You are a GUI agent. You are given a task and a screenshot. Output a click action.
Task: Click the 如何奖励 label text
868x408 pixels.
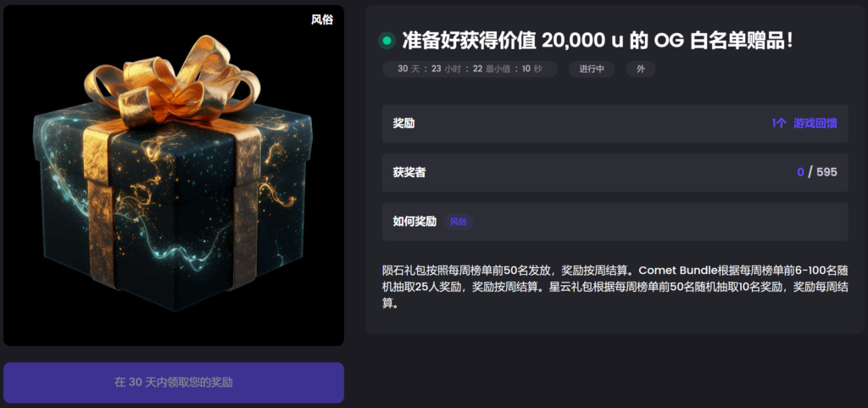tap(415, 222)
